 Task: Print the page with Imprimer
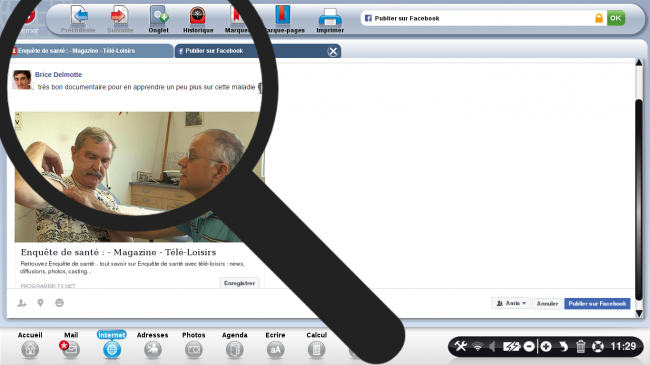tap(330, 19)
